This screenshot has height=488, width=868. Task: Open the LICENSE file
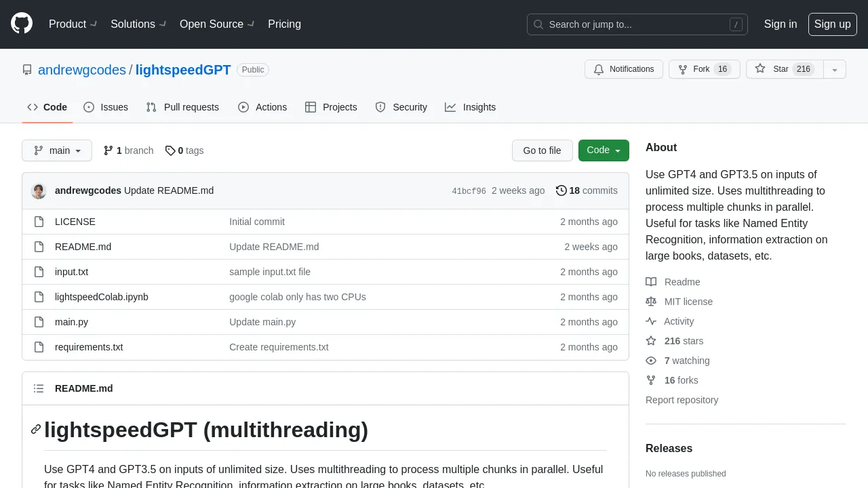point(75,222)
